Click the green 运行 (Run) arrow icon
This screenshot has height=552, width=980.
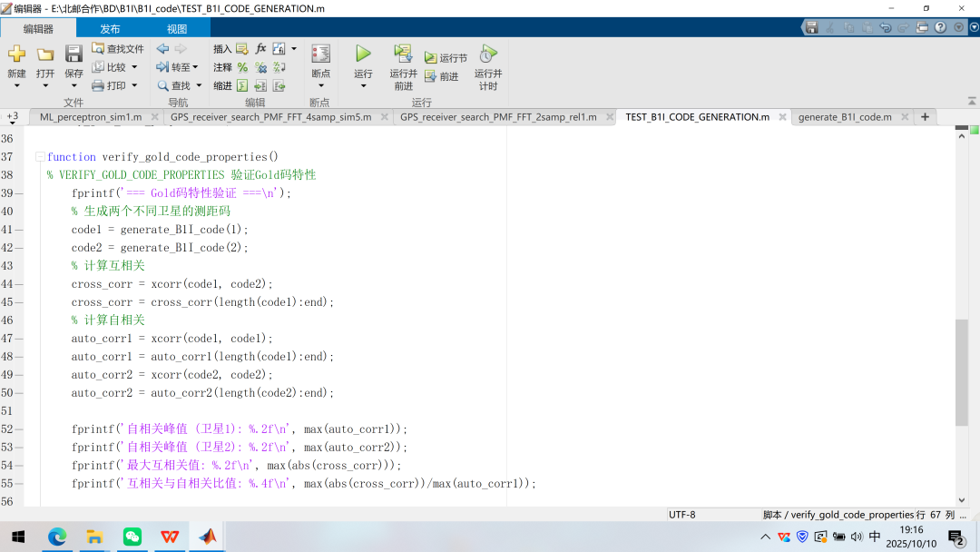click(x=363, y=54)
